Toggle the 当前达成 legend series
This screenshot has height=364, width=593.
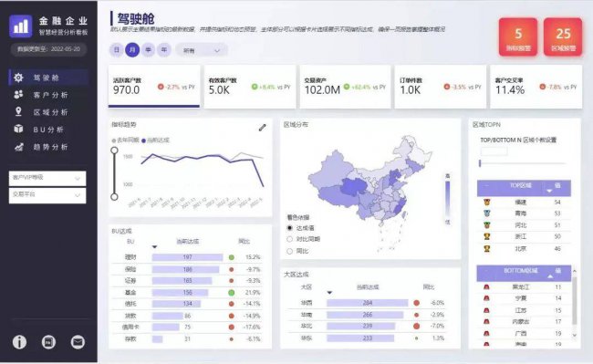pyautogui.click(x=155, y=140)
